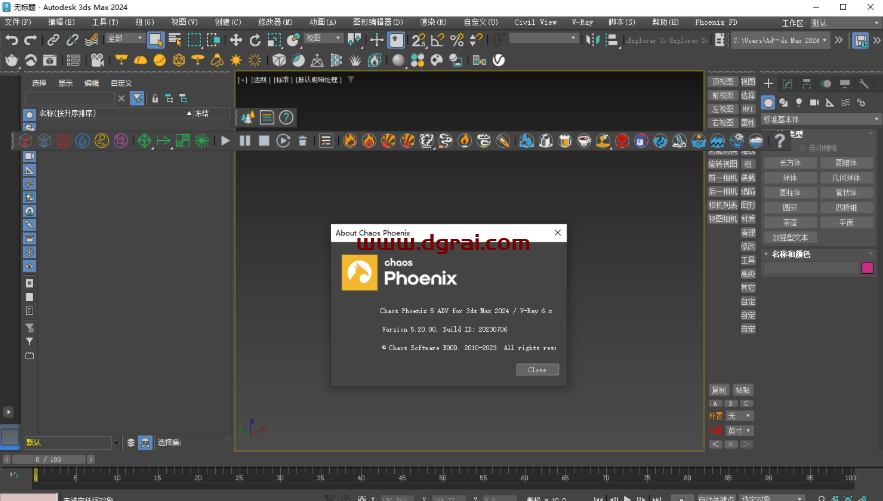
Task: Pause the Phoenix simulation
Action: [245, 141]
